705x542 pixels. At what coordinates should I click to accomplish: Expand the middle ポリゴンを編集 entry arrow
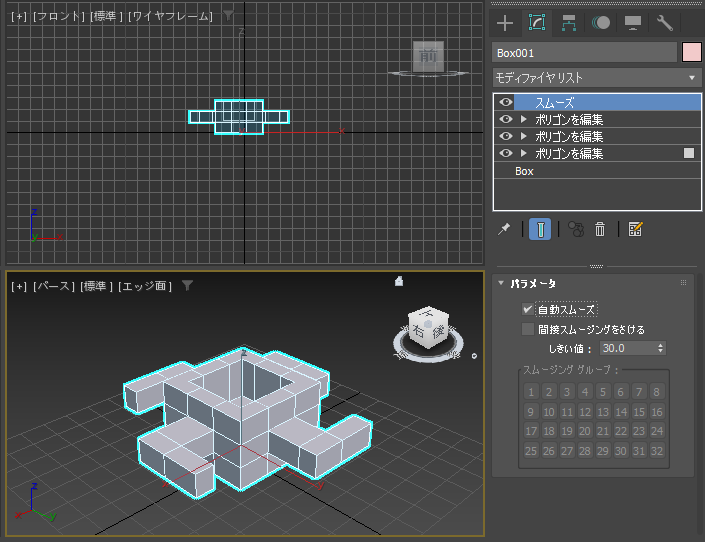[523, 136]
